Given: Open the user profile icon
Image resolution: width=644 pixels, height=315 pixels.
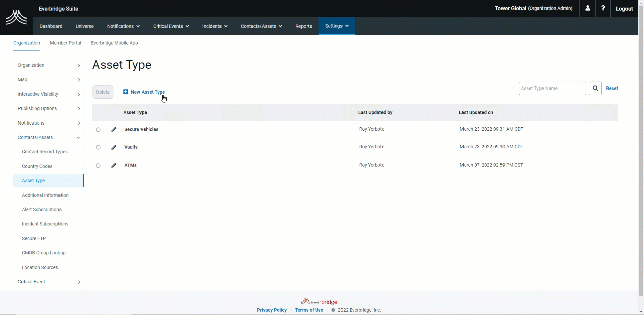Looking at the screenshot, I should tap(588, 8).
